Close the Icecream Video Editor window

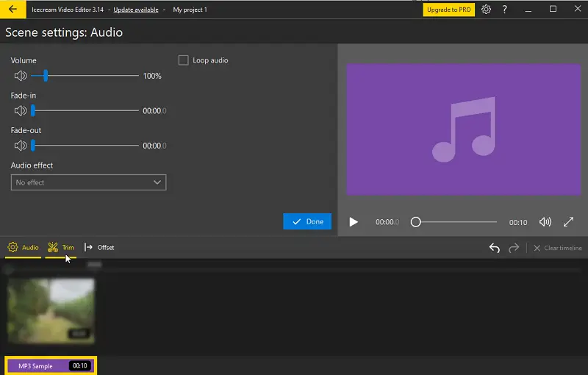point(578,9)
